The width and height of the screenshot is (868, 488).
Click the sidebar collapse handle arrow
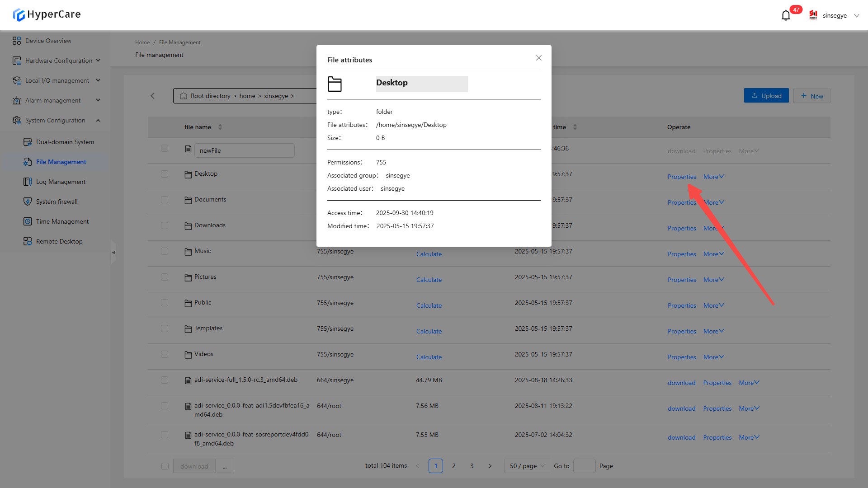point(113,253)
